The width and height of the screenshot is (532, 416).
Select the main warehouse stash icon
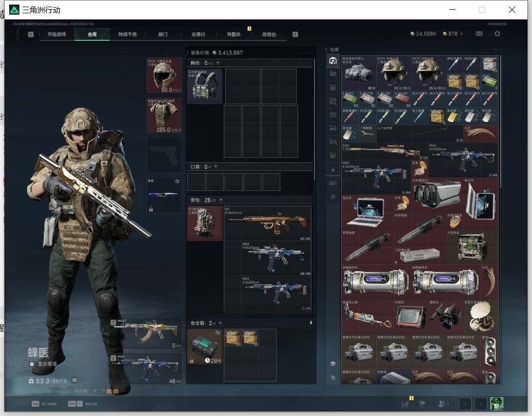[x=333, y=61]
